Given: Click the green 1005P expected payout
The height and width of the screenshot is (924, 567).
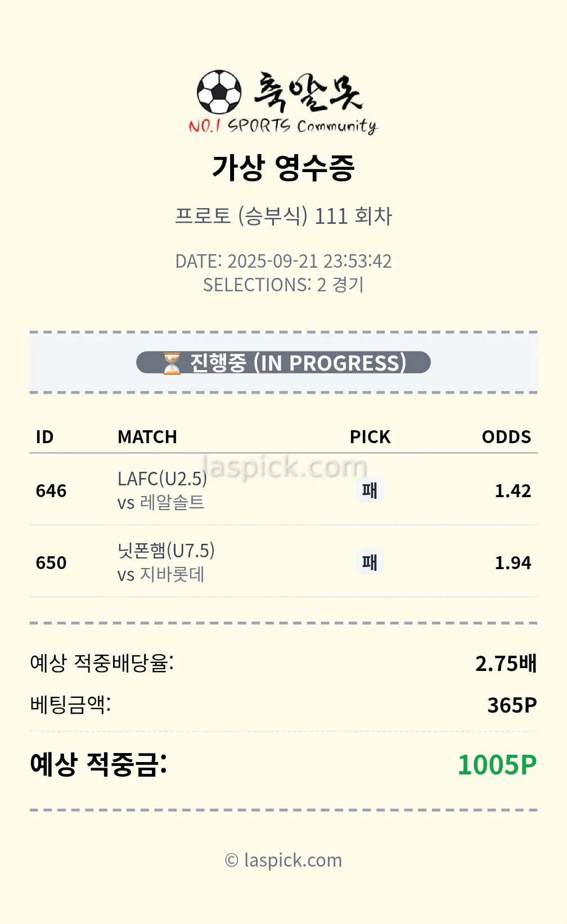Looking at the screenshot, I should point(497,765).
